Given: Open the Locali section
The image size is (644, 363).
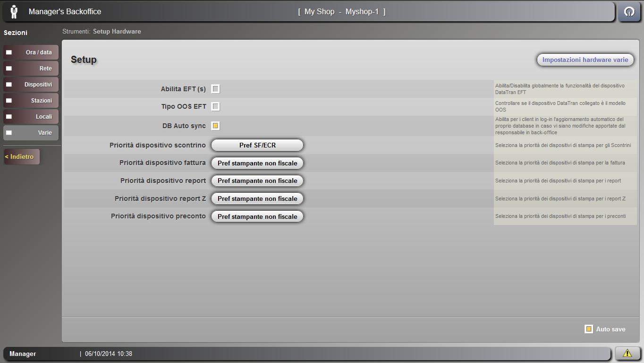Looking at the screenshot, I should click(x=31, y=117).
